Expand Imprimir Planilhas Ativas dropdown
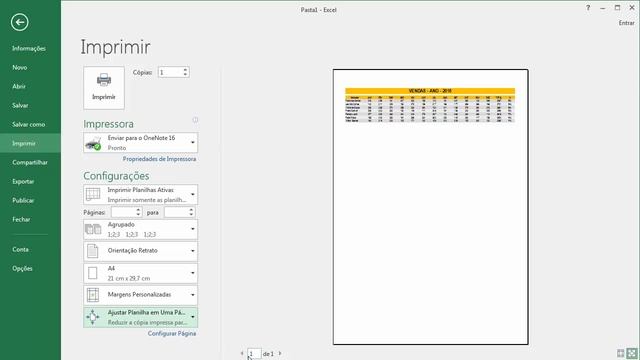Image resolution: width=640 pixels, height=360 pixels. tap(140, 195)
